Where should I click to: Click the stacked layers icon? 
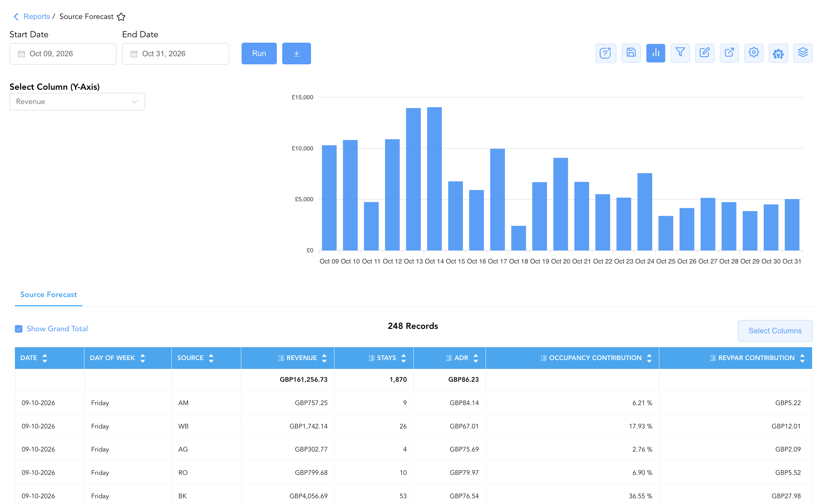click(803, 53)
